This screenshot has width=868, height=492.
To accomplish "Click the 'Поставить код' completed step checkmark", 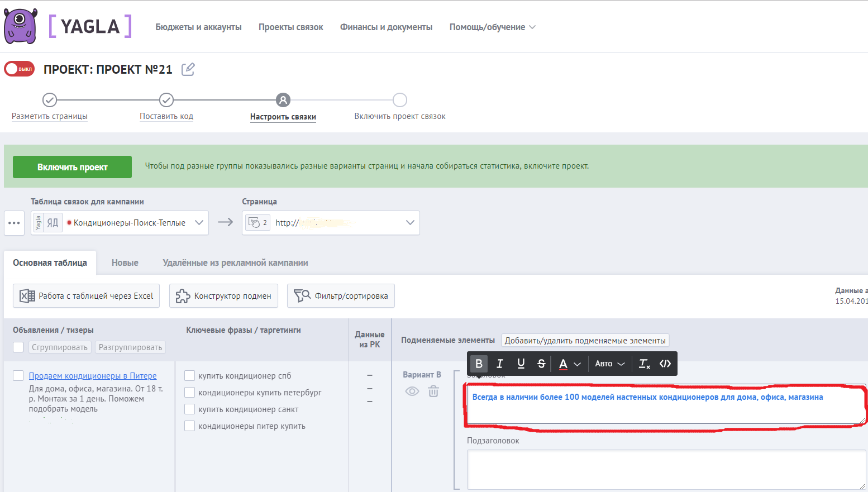I will [x=166, y=100].
